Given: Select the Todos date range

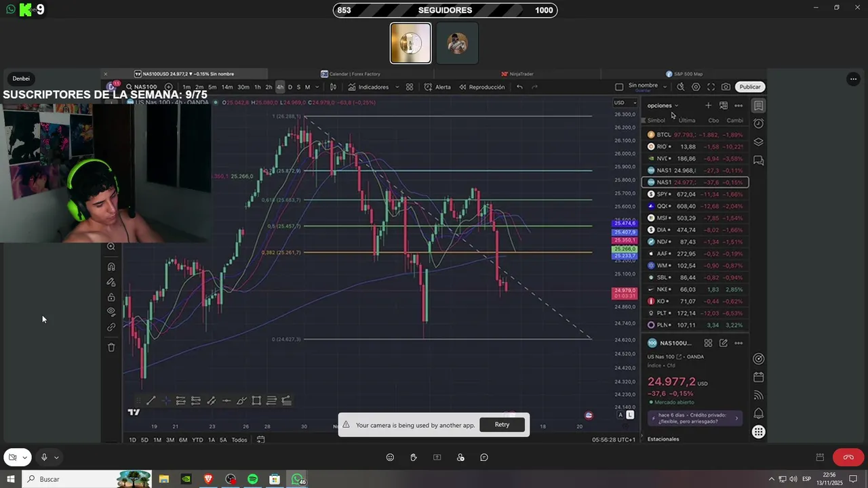Looking at the screenshot, I should pos(239,440).
